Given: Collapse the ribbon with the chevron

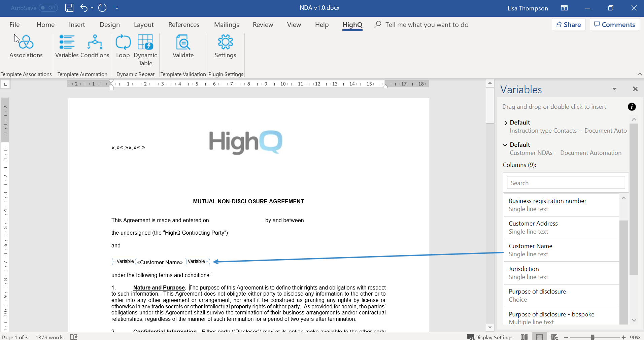Looking at the screenshot, I should (x=640, y=74).
